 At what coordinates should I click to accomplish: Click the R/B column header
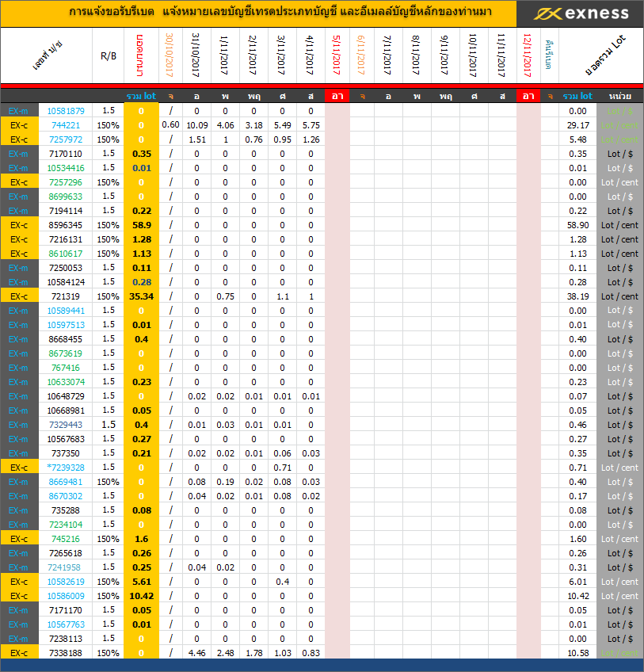[108, 55]
